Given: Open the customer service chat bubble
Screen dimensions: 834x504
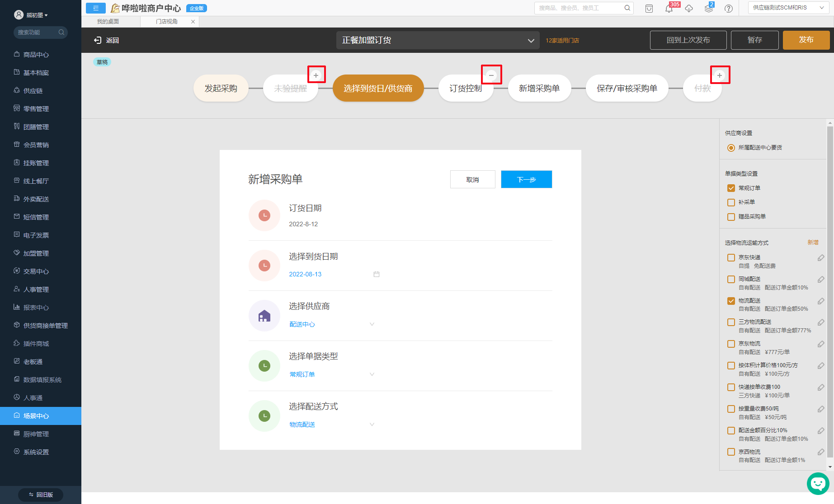Looking at the screenshot, I should tap(818, 483).
